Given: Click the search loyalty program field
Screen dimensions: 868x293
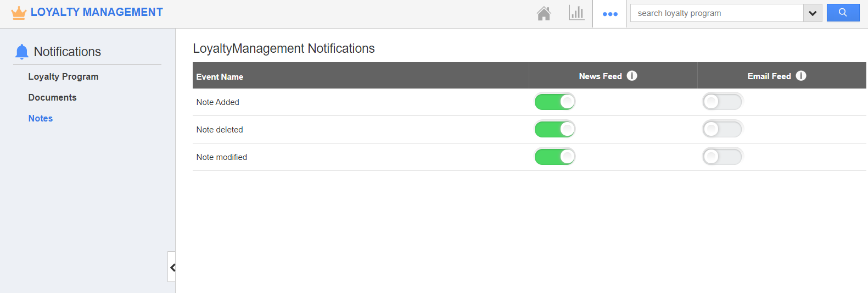Looking at the screenshot, I should (x=716, y=13).
